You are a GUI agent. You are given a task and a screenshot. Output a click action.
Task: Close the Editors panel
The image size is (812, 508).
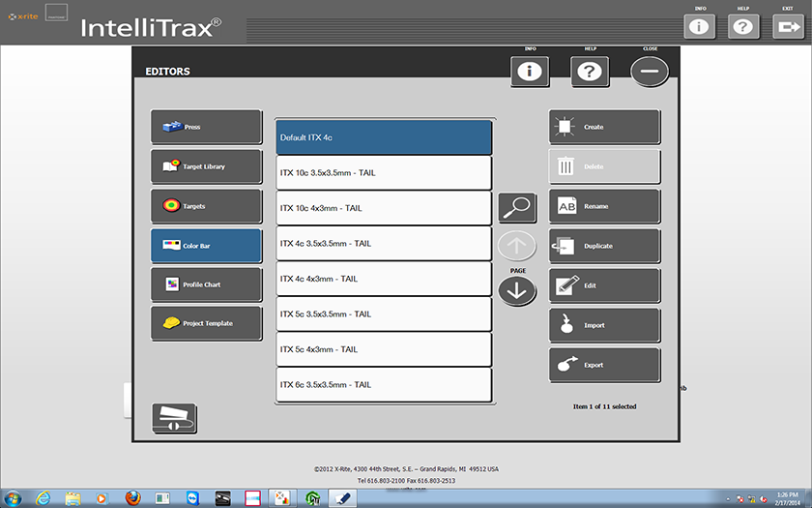tap(650, 72)
